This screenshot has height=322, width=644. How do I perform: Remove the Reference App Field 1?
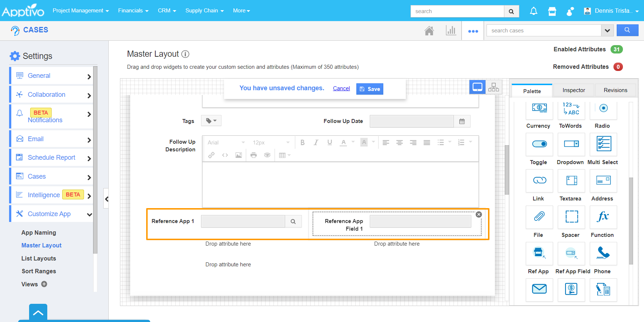[x=479, y=214]
